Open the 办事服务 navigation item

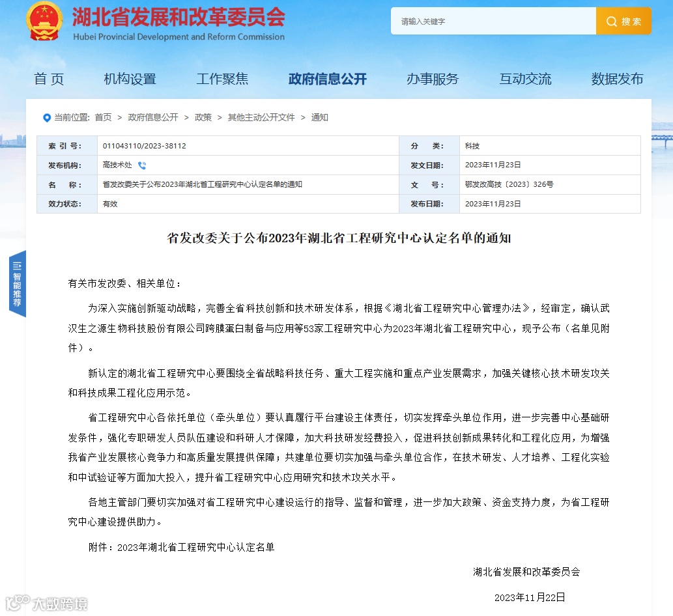433,79
